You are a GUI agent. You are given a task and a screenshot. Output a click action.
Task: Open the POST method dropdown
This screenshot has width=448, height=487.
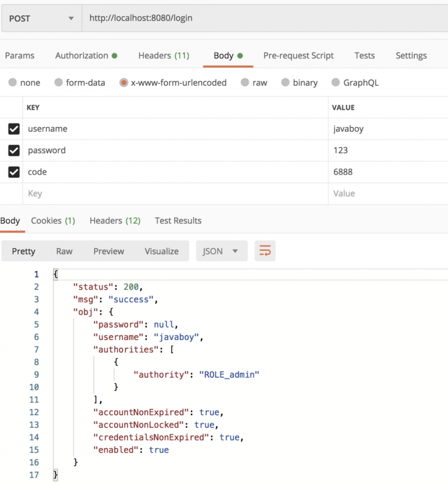coord(41,18)
